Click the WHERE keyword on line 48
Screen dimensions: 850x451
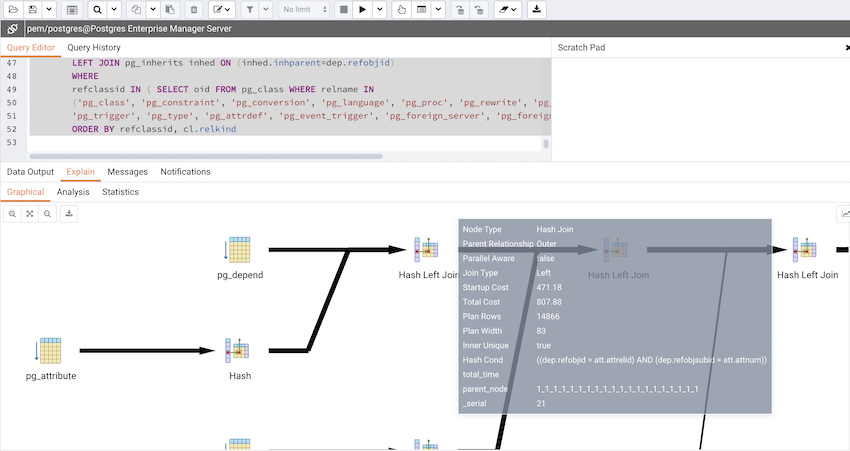(85, 76)
